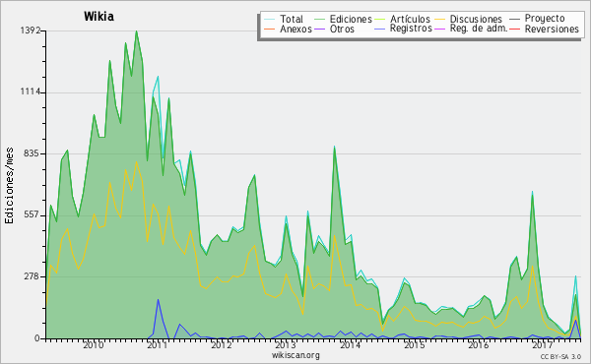Click the 2010 x-axis label
This screenshot has height=364, width=591.
[x=94, y=345]
